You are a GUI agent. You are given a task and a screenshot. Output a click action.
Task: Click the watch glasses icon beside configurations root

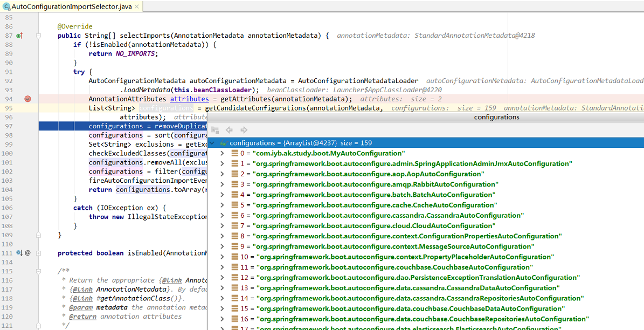pos(223,143)
